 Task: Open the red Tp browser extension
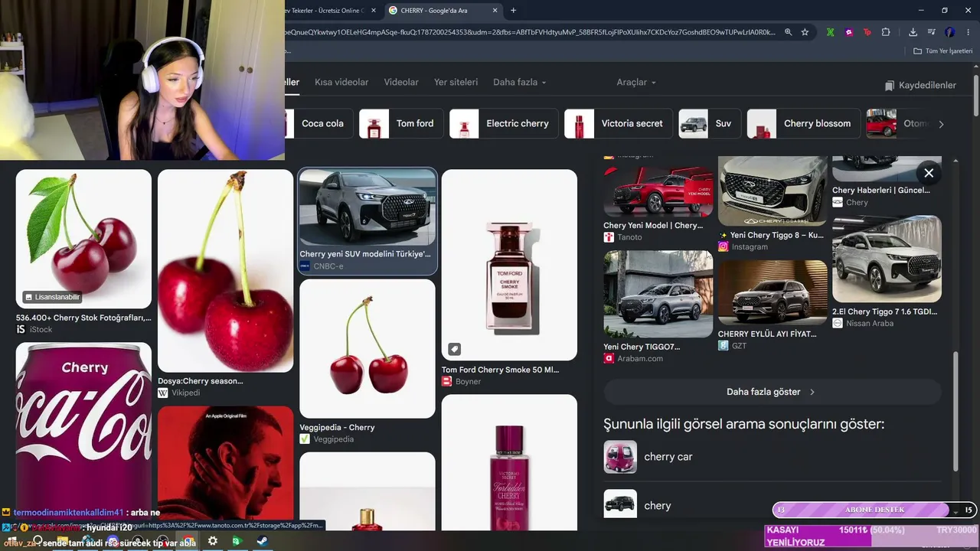867,32
